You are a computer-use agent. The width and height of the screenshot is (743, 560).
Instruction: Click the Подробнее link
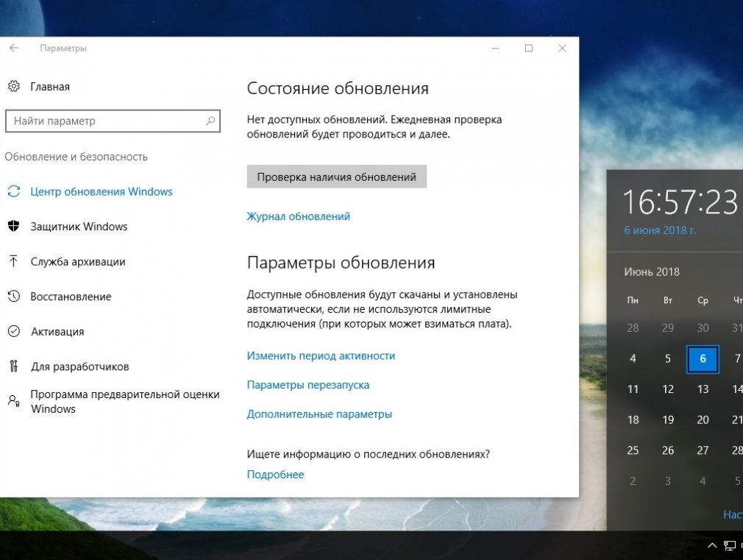pyautogui.click(x=275, y=475)
